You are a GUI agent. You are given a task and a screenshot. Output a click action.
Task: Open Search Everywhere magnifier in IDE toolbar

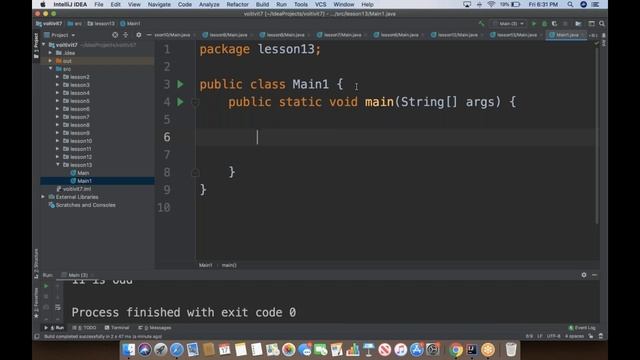pos(602,24)
